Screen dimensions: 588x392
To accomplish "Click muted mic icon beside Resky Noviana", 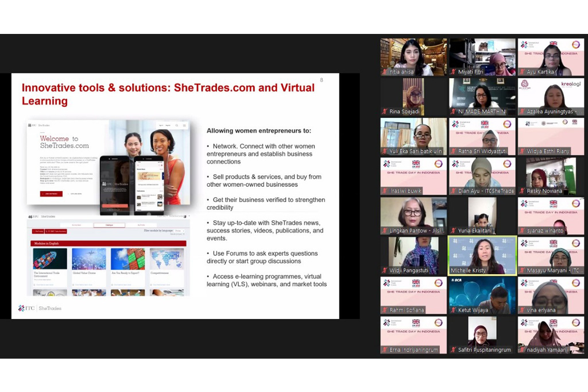I will click(523, 191).
